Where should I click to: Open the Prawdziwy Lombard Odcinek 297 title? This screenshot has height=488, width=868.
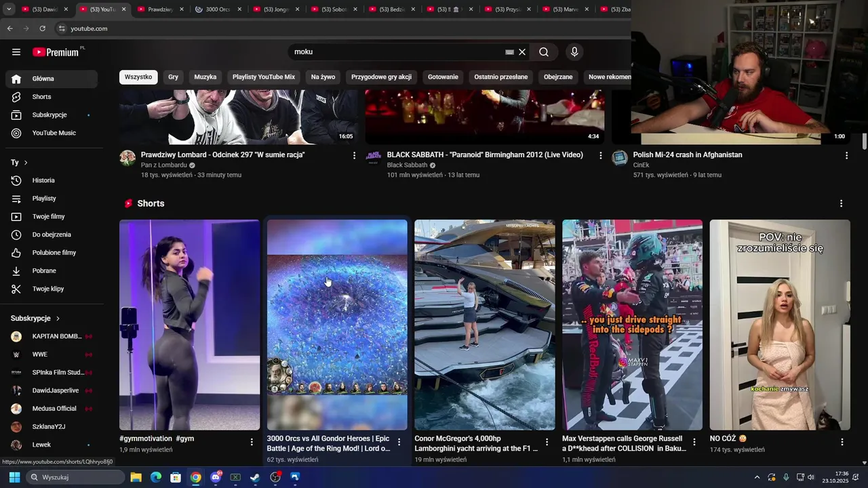pos(222,155)
